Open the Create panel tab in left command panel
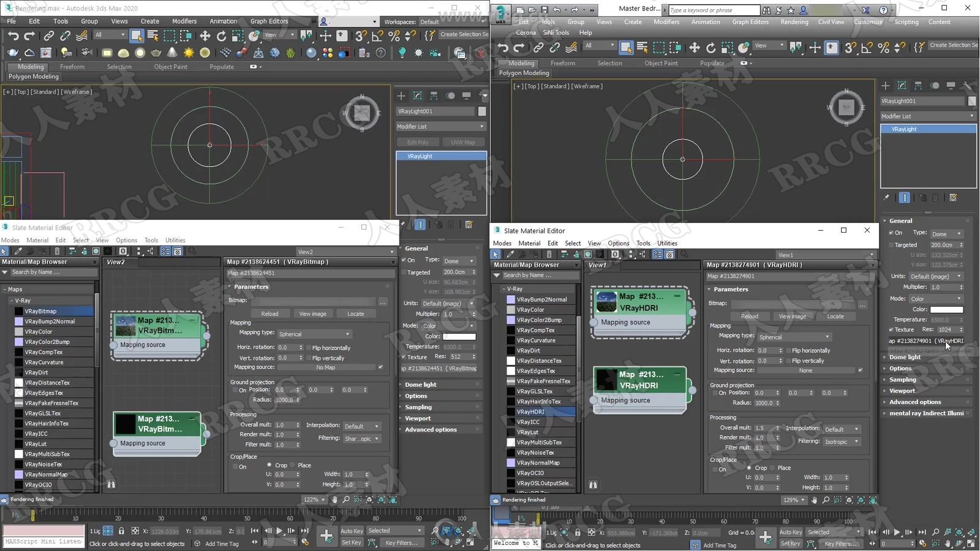 pos(401,96)
